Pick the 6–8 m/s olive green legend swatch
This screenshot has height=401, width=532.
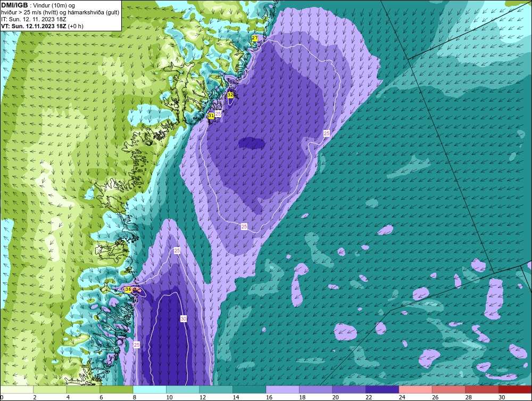pos(117,389)
